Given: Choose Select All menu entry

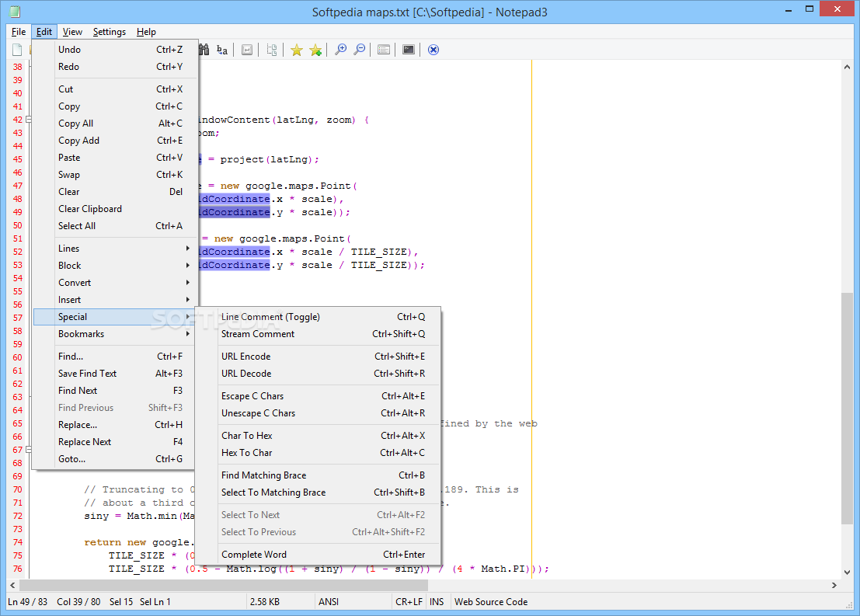Looking at the screenshot, I should (x=114, y=226).
